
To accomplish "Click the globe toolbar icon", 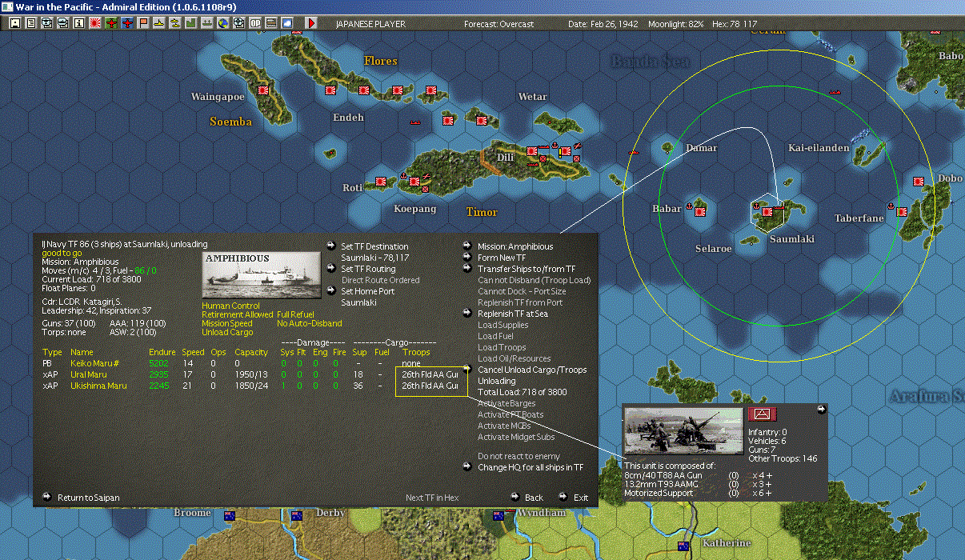I will point(222,24).
